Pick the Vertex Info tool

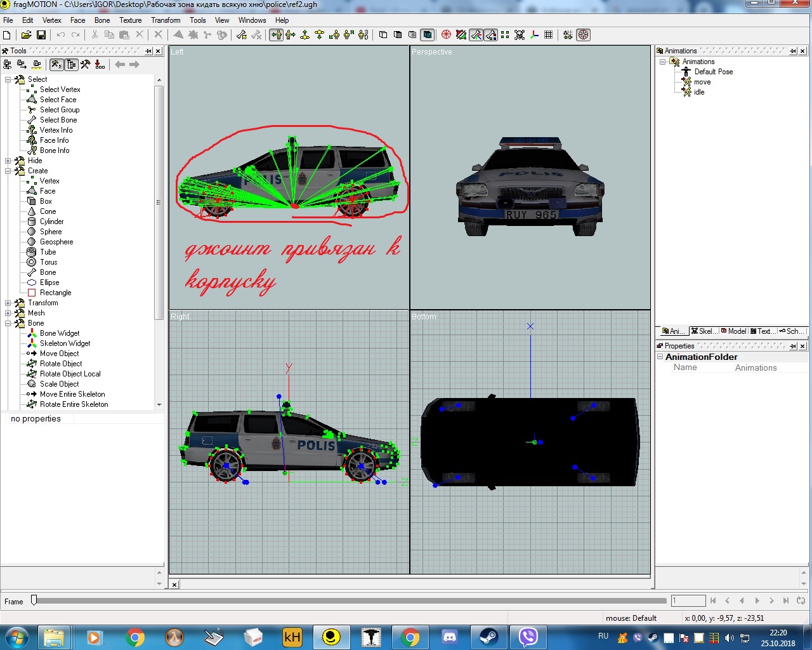coord(56,130)
